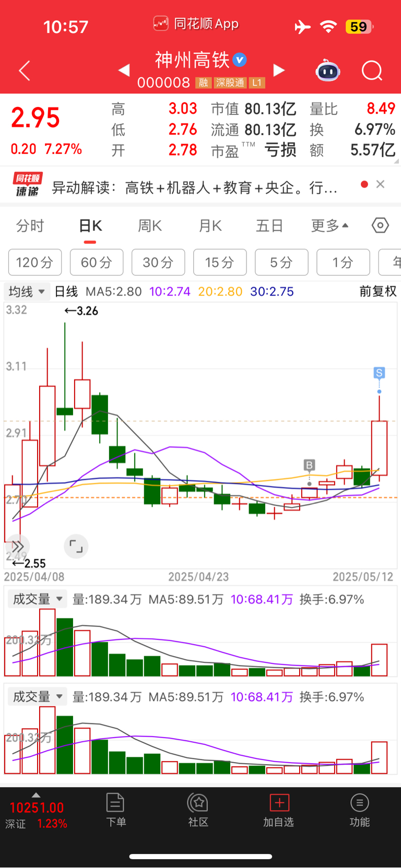
Task: Open 下单 order icon
Action: coord(115,810)
